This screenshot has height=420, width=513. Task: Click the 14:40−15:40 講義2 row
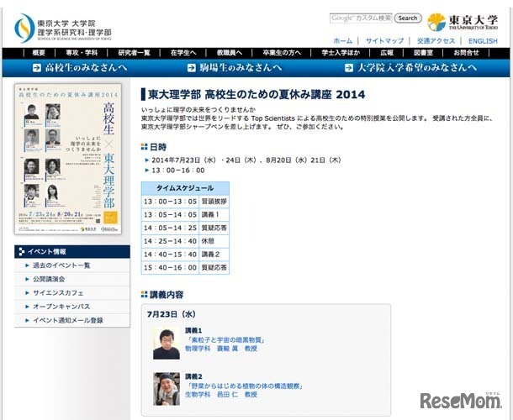pyautogui.click(x=185, y=255)
